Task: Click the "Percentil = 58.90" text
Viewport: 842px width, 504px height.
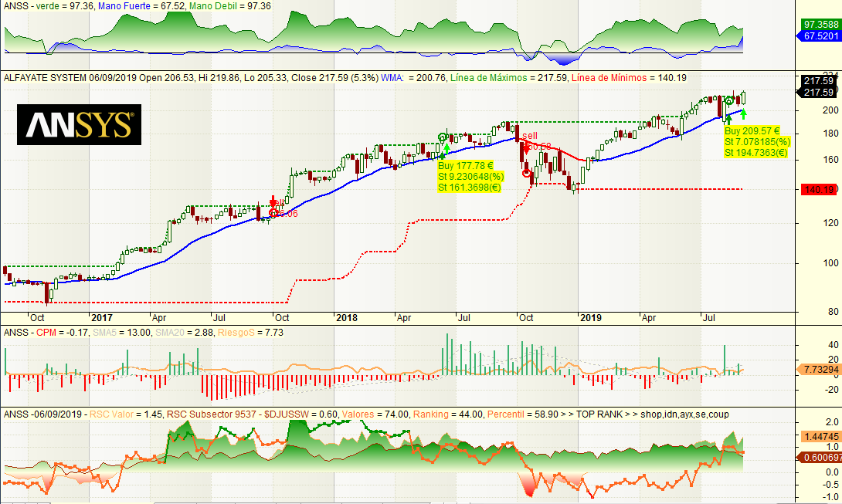Action: (523, 414)
